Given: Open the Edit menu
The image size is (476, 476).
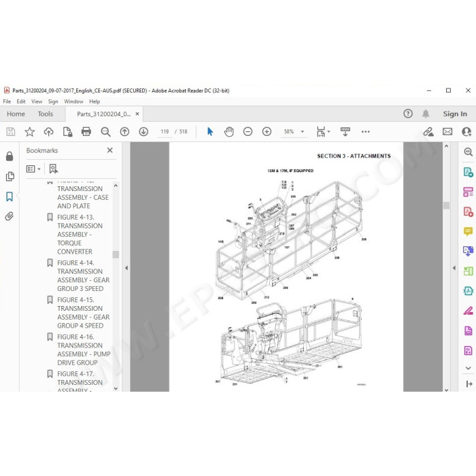Looking at the screenshot, I should pos(21,101).
